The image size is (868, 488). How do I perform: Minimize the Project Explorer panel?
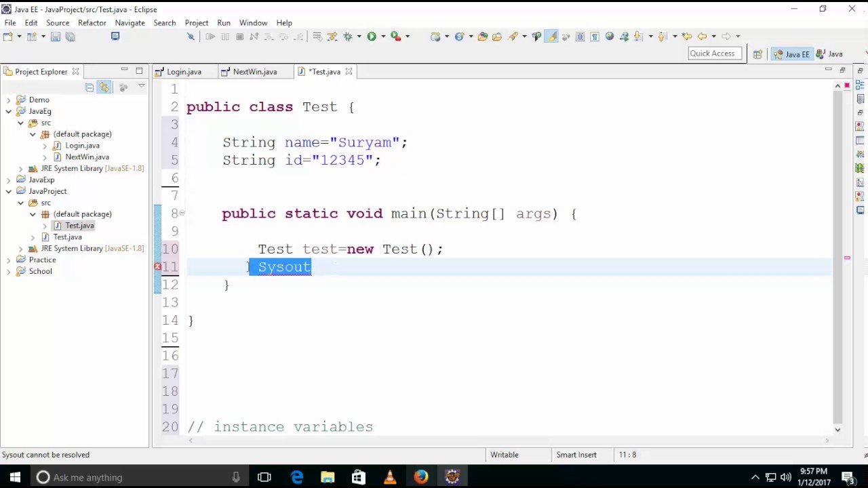click(x=124, y=70)
